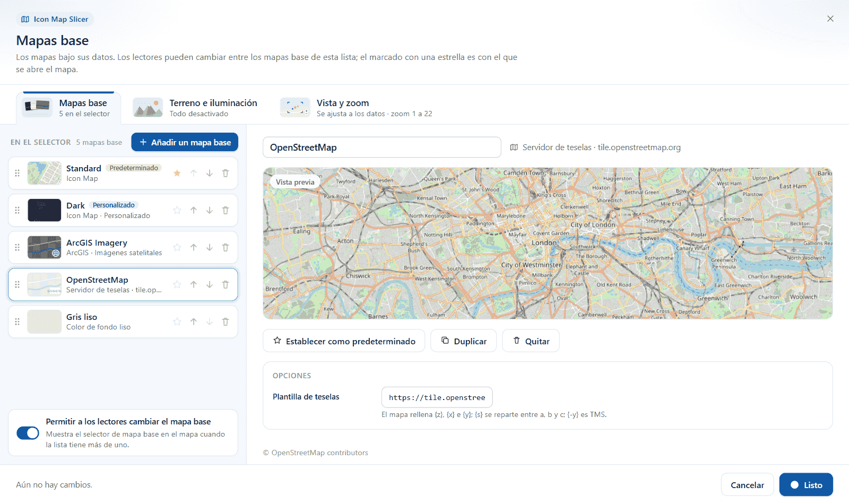Grab the drag handle of the Dark row
This screenshot has height=504, width=849.
coord(17,210)
